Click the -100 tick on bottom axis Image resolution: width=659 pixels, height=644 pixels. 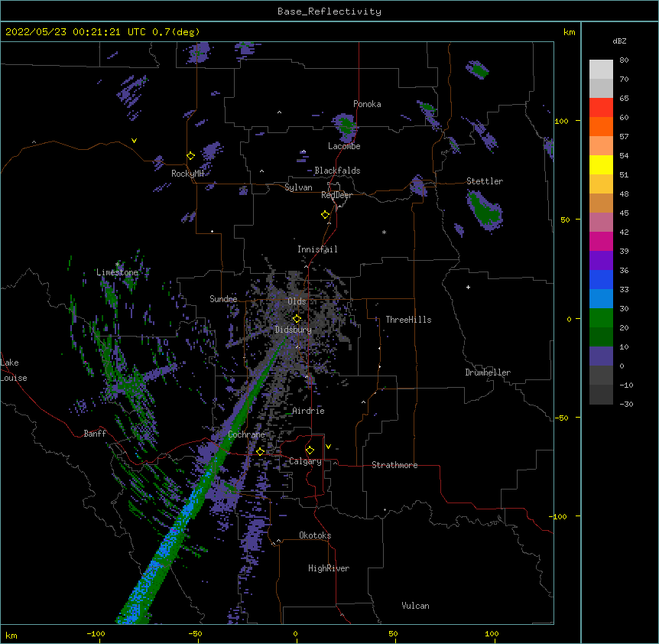click(96, 634)
